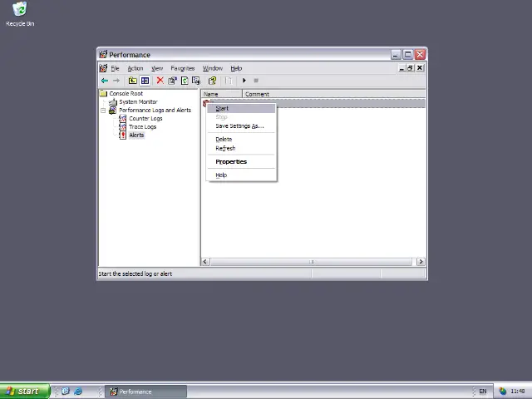Image resolution: width=532 pixels, height=399 pixels.
Task: Launch Internet Explorer from quick launch
Action: 78,392
